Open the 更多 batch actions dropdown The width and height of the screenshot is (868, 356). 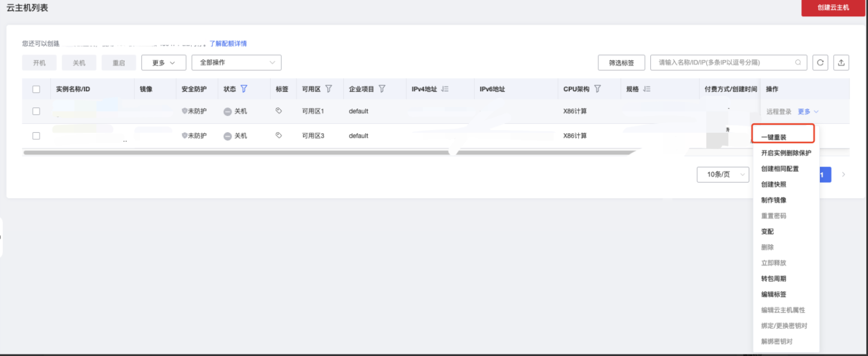coord(164,63)
